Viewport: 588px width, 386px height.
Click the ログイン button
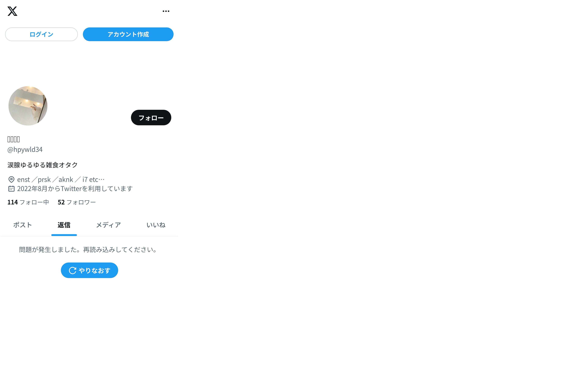[x=41, y=34]
